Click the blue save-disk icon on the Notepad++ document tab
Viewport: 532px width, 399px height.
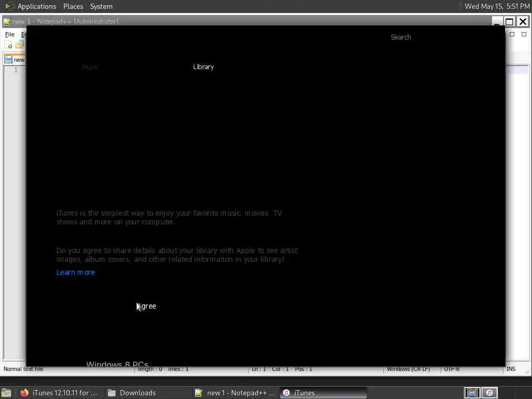8,60
